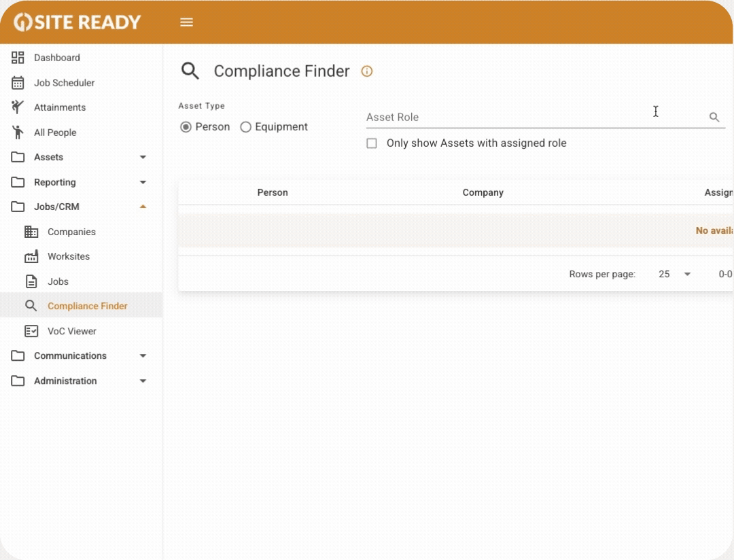Click the Dashboard icon in the sidebar
The width and height of the screenshot is (734, 560).
tap(18, 58)
